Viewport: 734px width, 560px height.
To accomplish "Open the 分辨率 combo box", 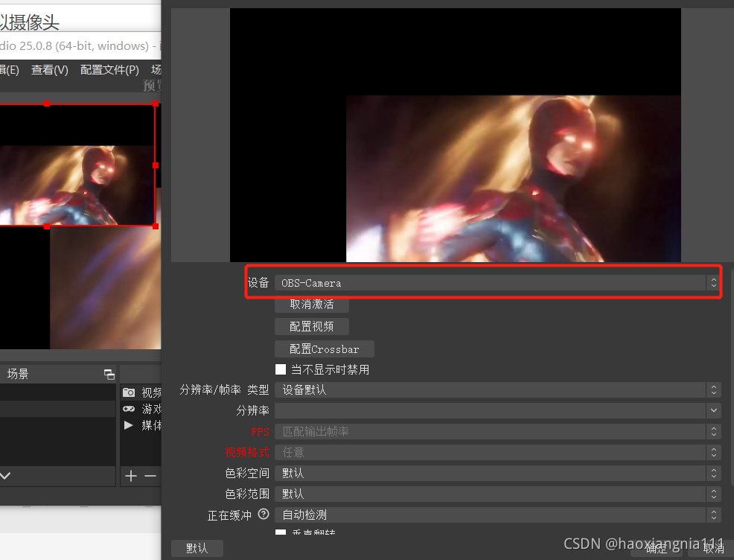I will point(497,410).
